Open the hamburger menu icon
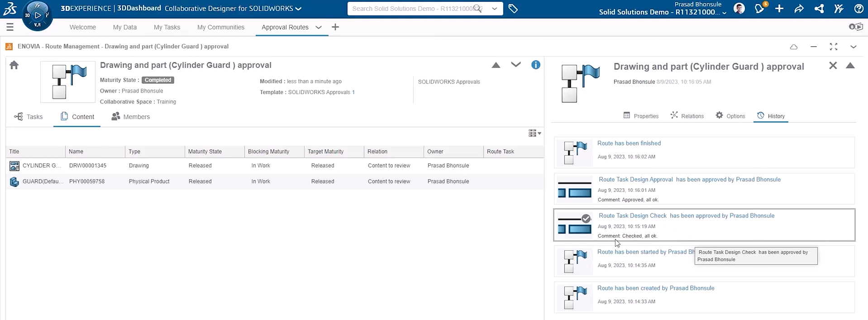This screenshot has width=868, height=320. click(10, 27)
